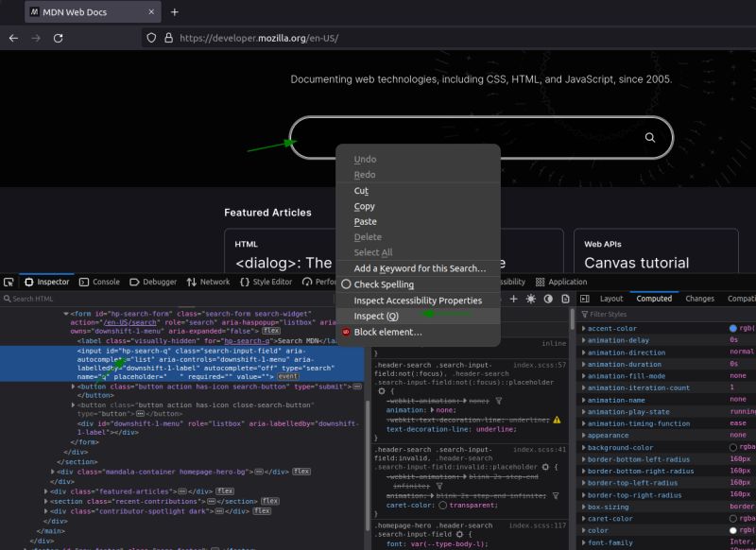Choose Add a Keyword for this Search

point(418,268)
